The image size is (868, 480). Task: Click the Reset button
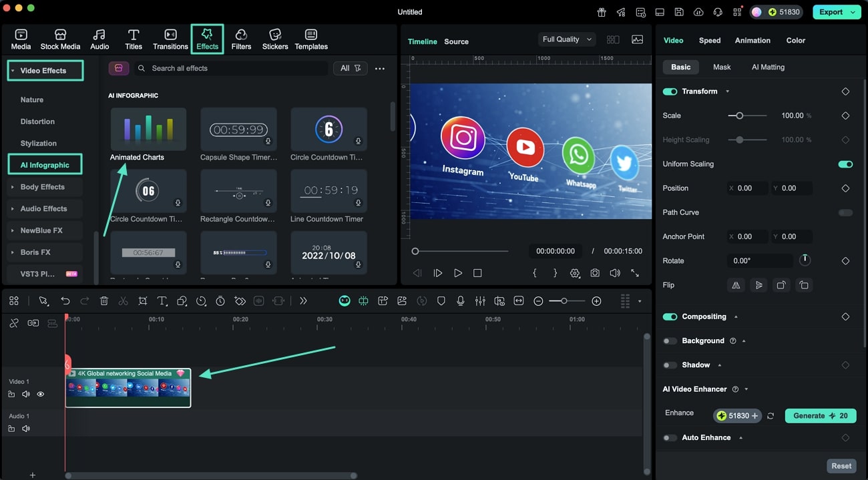click(x=841, y=466)
